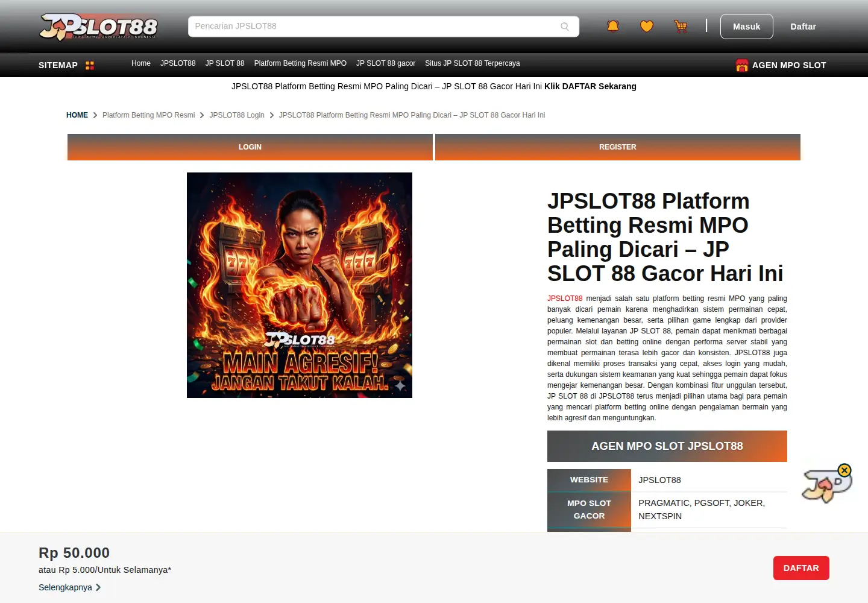Click the Masuk button
Image resolution: width=868 pixels, height=603 pixels.
(746, 27)
